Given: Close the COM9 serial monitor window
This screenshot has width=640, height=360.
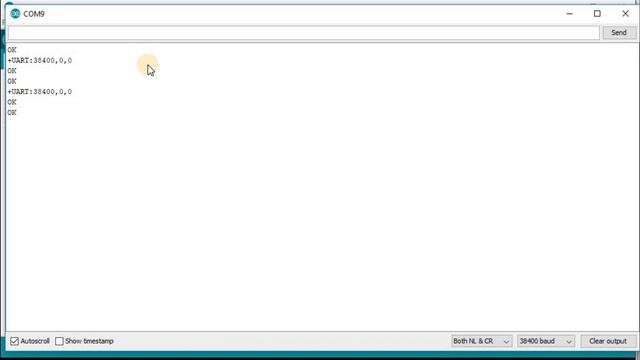Looking at the screenshot, I should click(625, 13).
